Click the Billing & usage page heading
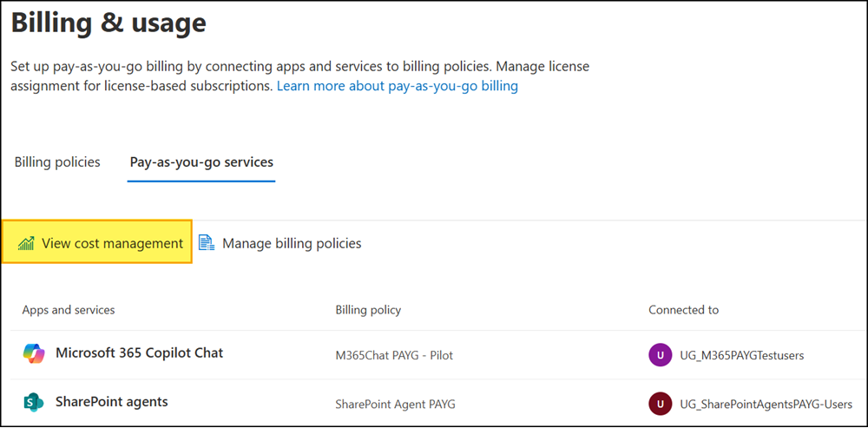 [x=108, y=23]
